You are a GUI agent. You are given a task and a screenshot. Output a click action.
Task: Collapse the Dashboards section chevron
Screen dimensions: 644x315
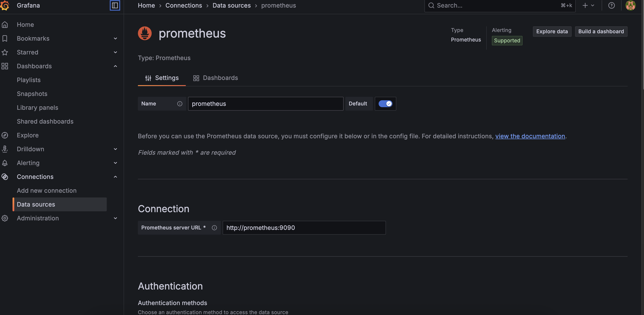click(115, 66)
